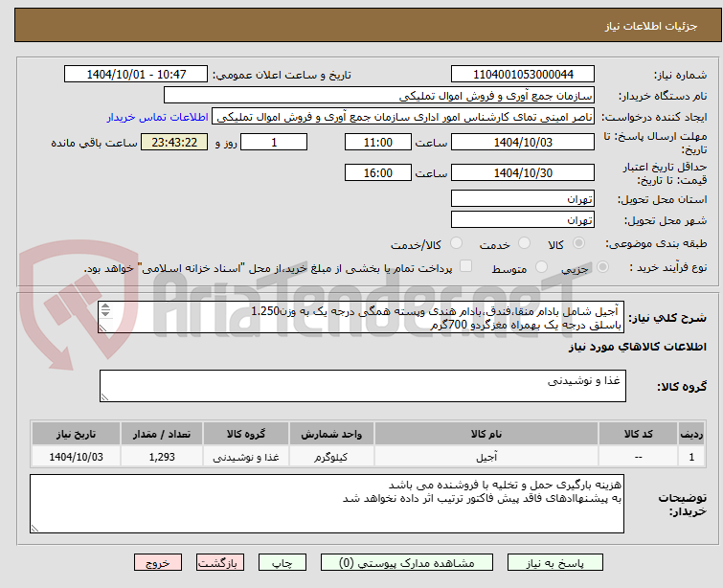Click the response deadline date 1404/10/03 field
The width and height of the screenshot is (723, 588).
coord(523,142)
